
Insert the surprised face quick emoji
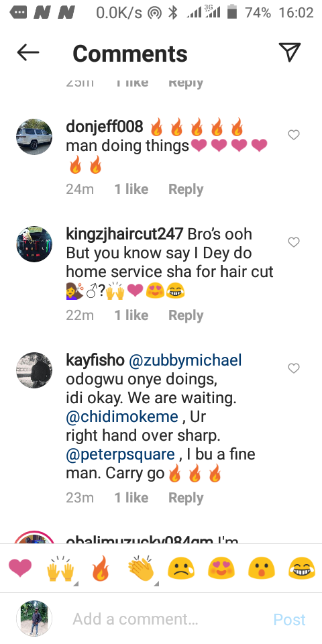click(x=261, y=570)
